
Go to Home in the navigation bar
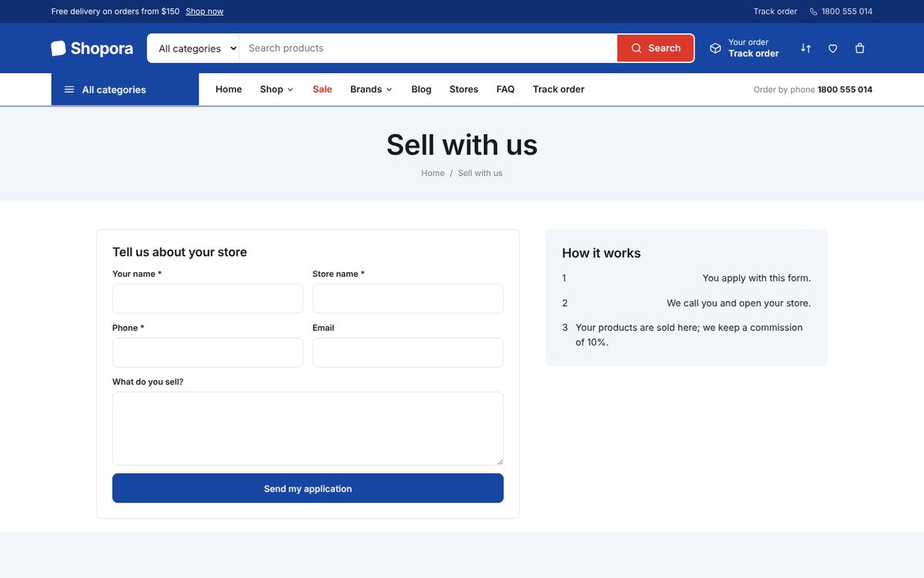pos(229,89)
